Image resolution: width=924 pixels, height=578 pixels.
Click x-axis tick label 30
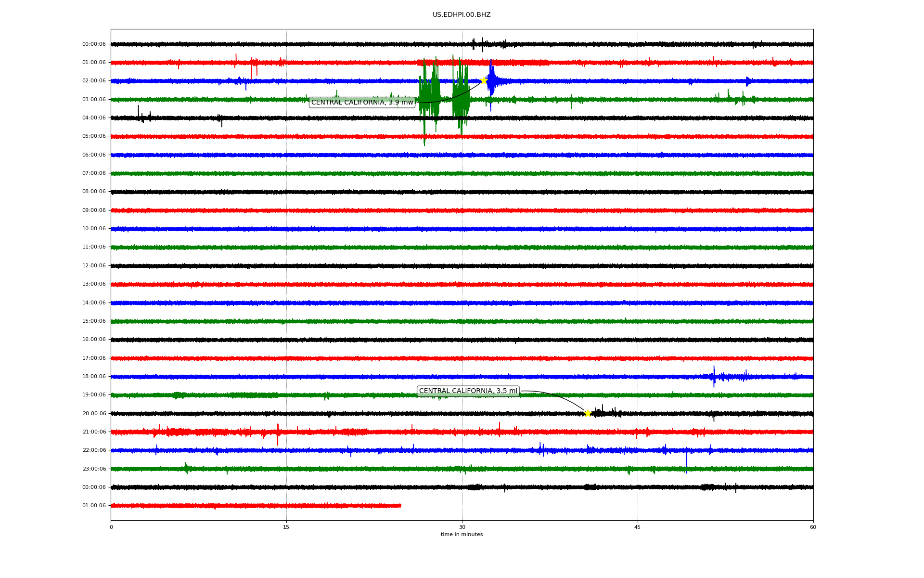pos(462,527)
